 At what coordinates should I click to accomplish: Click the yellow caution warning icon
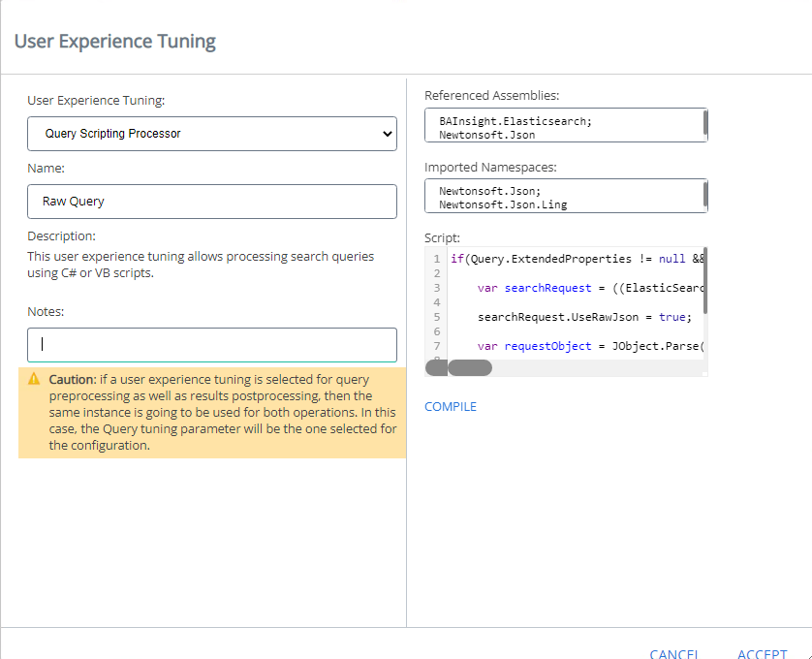34,379
